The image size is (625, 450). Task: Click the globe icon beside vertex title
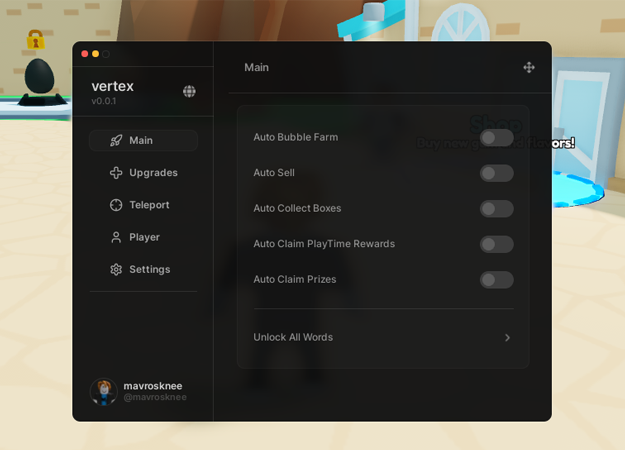[189, 91]
